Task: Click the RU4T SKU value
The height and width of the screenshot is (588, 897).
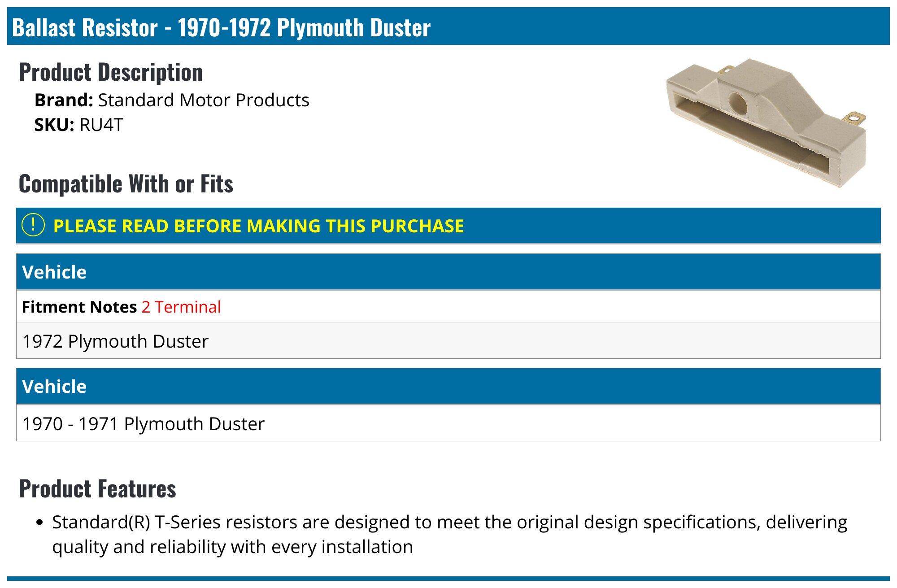Action: pos(101,125)
